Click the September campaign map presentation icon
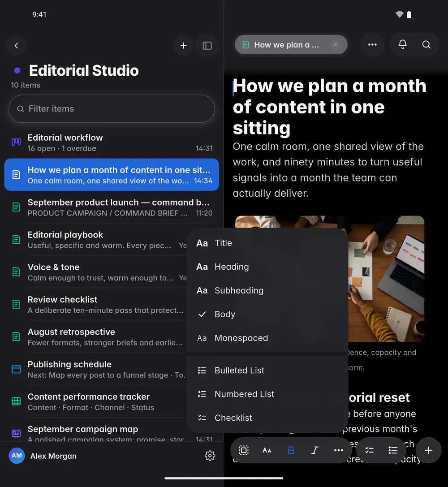448x487 pixels. (x=16, y=433)
